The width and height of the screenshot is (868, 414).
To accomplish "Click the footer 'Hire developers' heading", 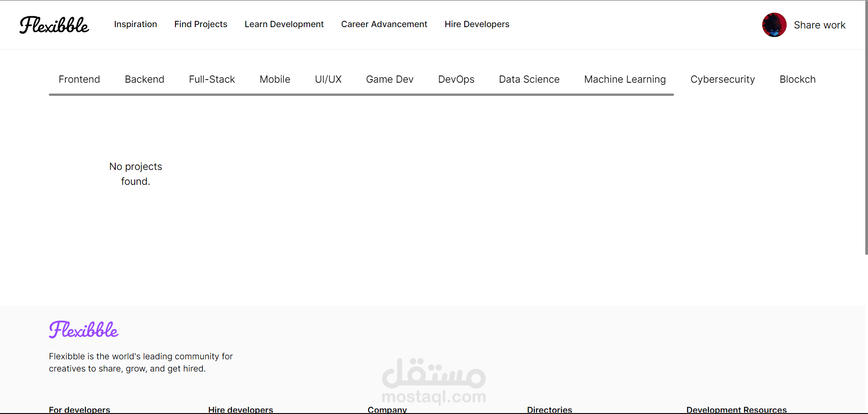I will (x=241, y=409).
